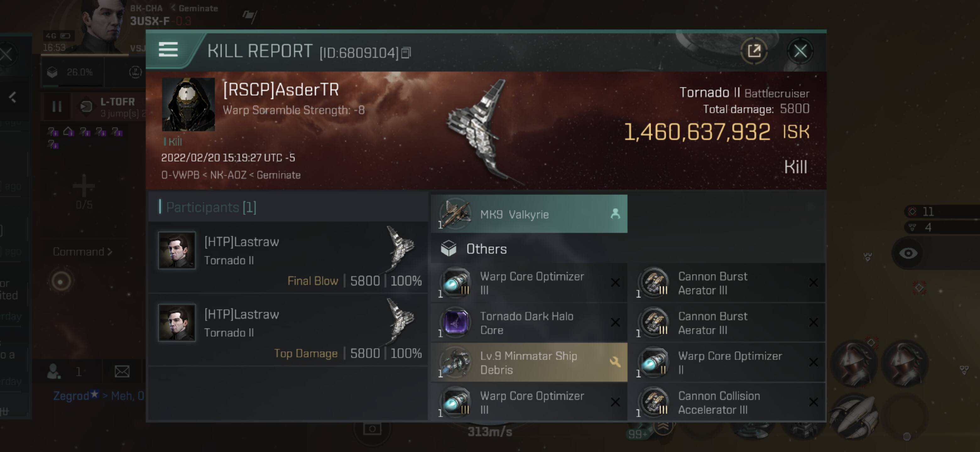Collapse the left side panel arrow
Screen dimensions: 980x452
(13, 97)
